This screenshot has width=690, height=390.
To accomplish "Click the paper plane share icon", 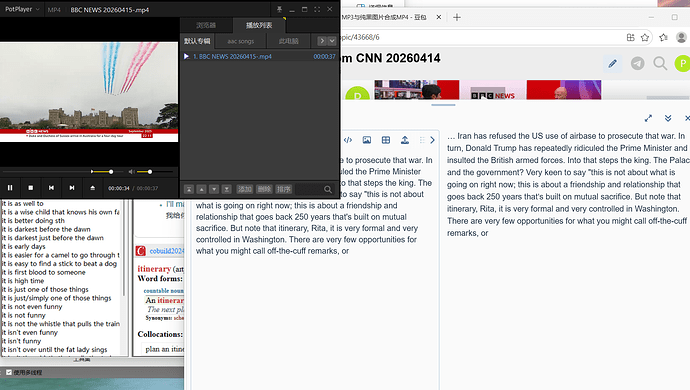I will (637, 63).
